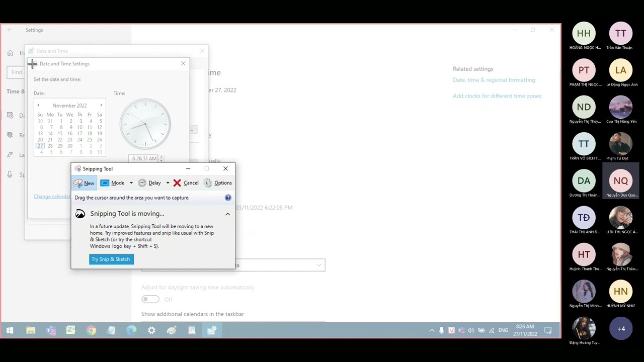Click the time spinner arrows
644x362 pixels.
click(161, 158)
